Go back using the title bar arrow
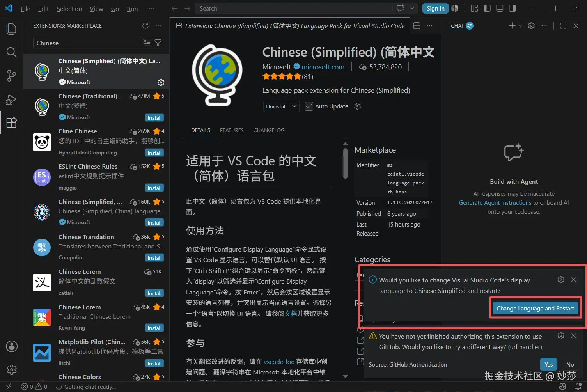587x392 pixels. point(175,9)
